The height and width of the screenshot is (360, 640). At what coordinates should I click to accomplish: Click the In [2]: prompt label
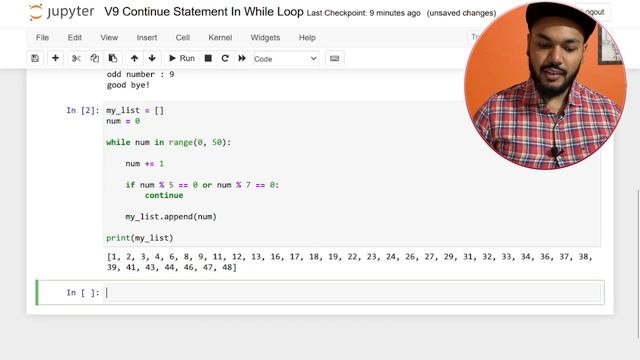coord(83,111)
